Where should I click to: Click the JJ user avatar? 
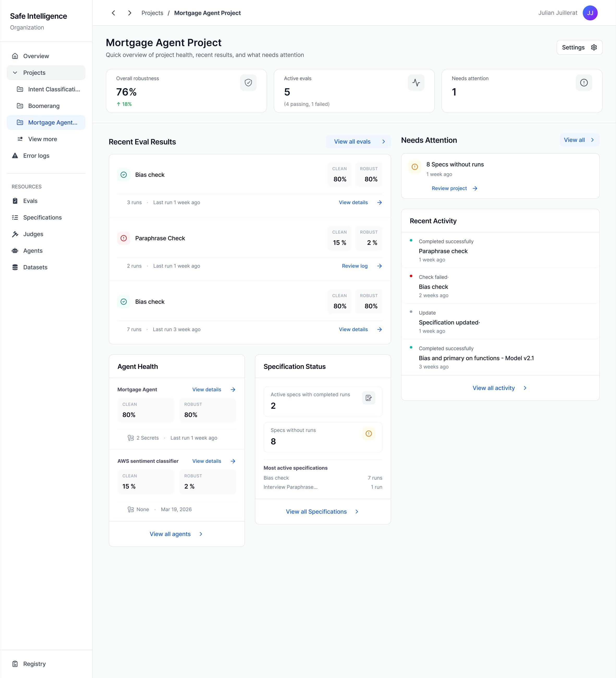pos(590,13)
